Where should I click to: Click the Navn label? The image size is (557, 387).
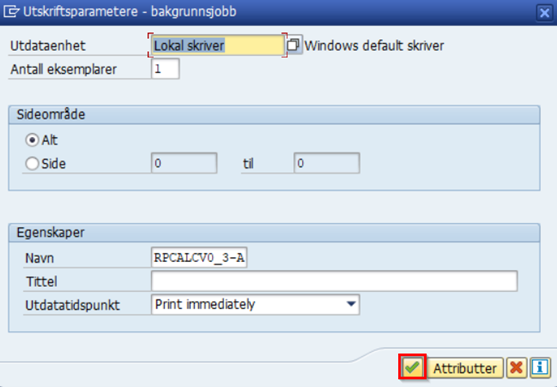pos(39,258)
